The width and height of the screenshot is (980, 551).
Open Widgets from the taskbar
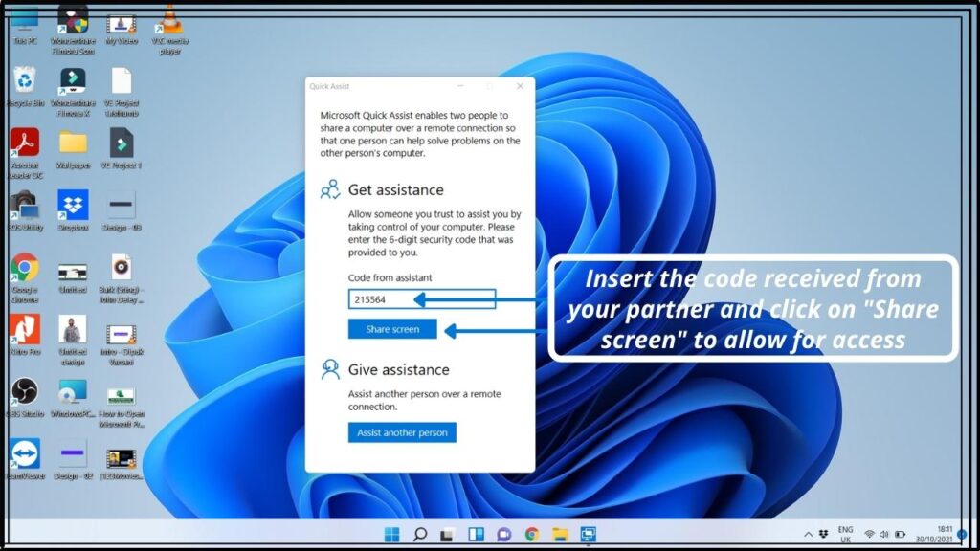[476, 534]
